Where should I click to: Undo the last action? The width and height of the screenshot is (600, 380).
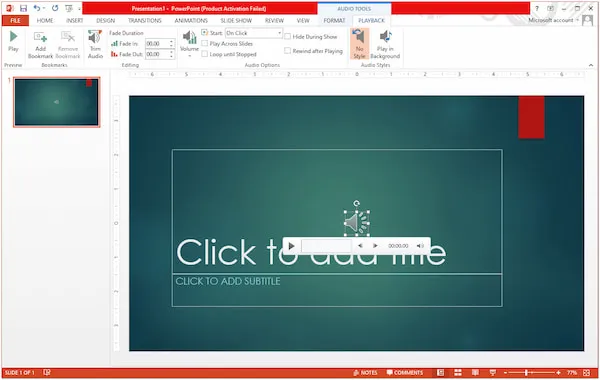tap(36, 8)
